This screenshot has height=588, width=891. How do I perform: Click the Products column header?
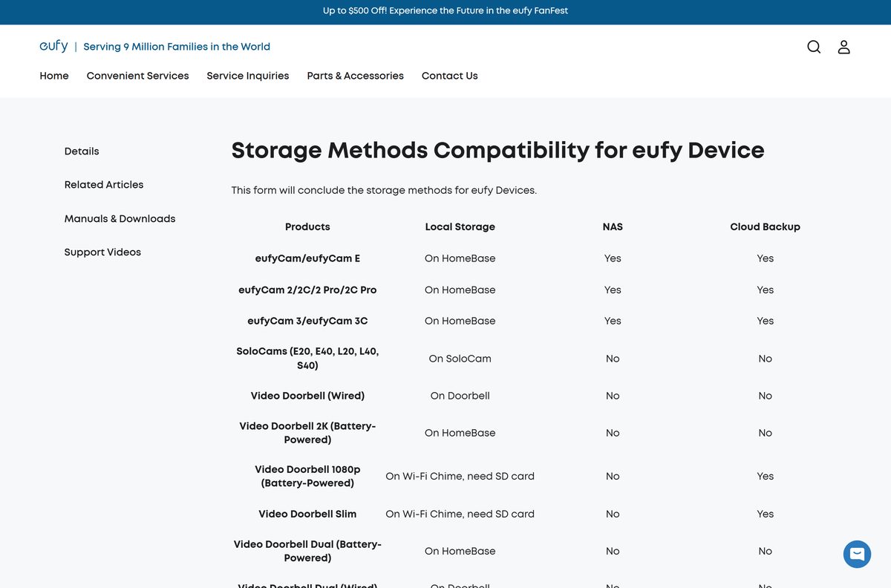coord(307,227)
